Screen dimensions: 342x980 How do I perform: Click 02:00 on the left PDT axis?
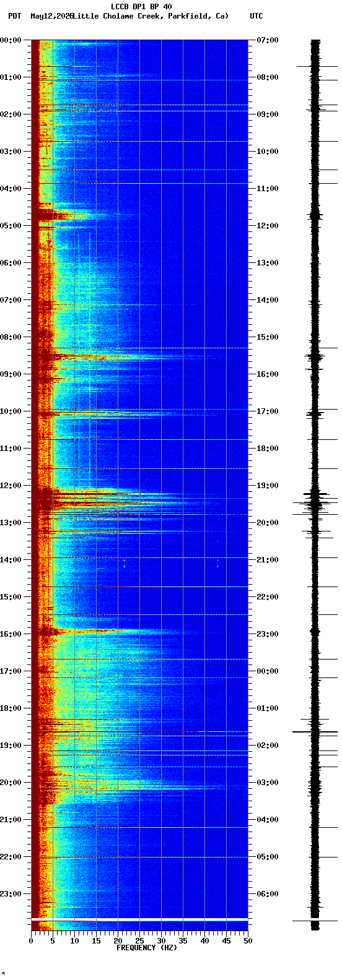point(11,114)
